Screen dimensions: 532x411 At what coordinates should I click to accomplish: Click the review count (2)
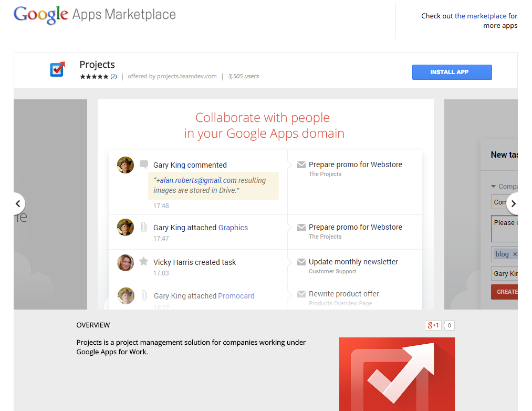click(113, 76)
